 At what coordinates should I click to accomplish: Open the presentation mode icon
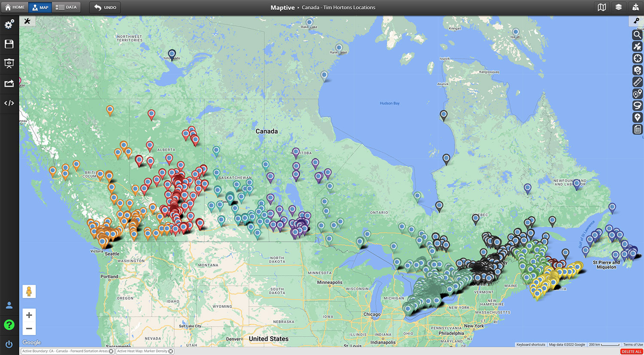coord(9,63)
